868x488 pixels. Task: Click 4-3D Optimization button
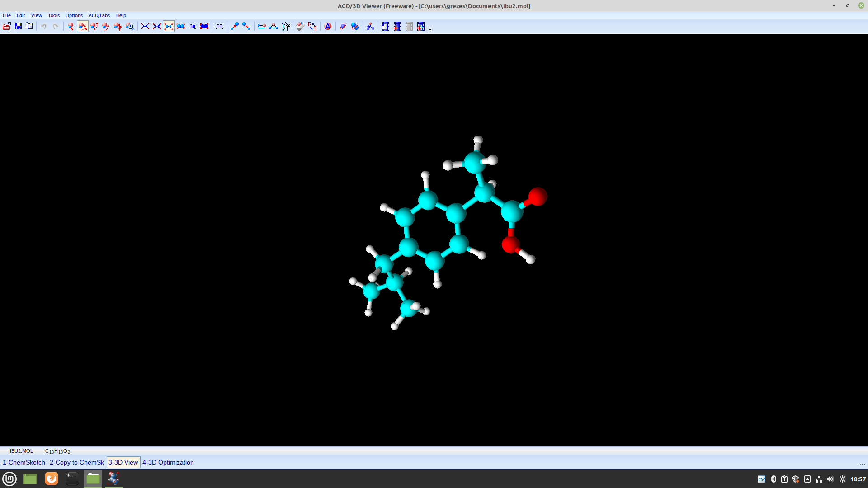click(168, 462)
